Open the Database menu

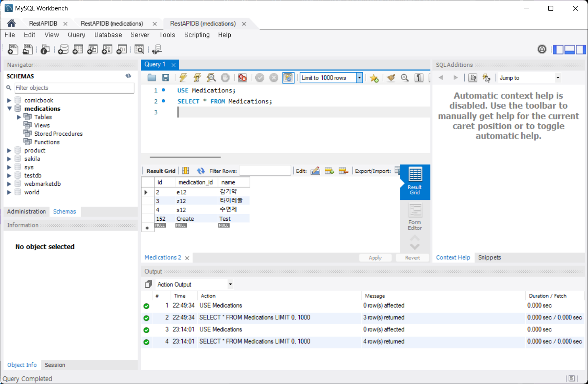tap(108, 35)
